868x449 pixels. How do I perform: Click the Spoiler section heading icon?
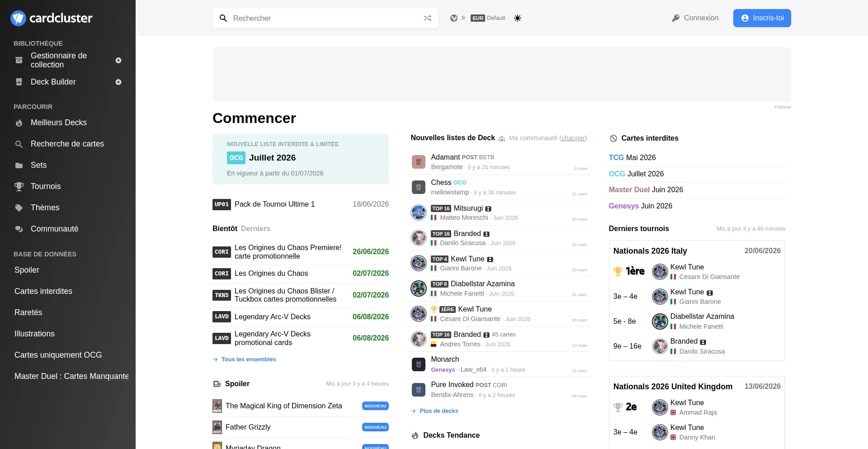pyautogui.click(x=217, y=384)
